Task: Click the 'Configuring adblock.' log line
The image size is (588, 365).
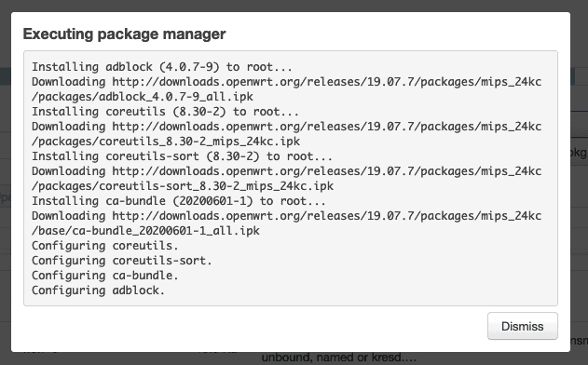Action: click(98, 291)
